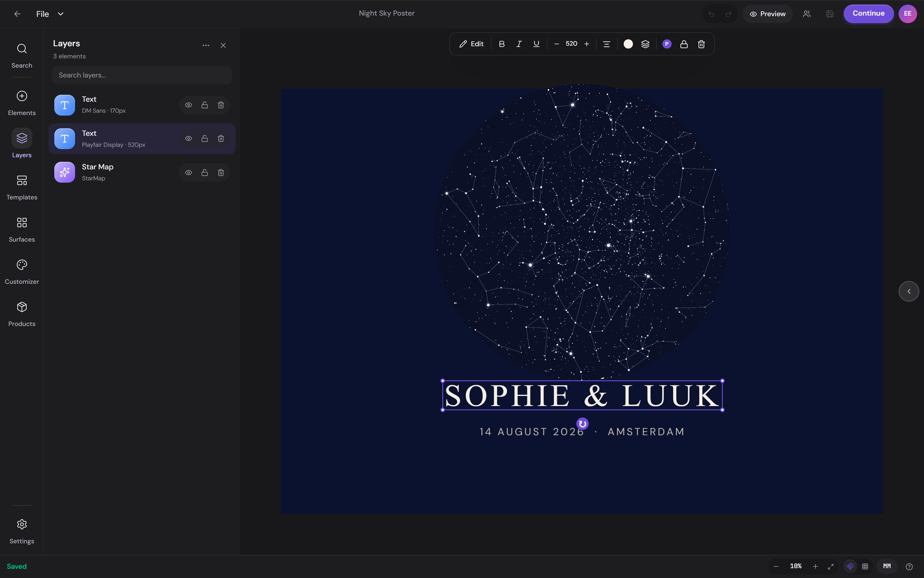Click the purple P personalization icon
This screenshot has height=578, width=924.
[x=667, y=44]
